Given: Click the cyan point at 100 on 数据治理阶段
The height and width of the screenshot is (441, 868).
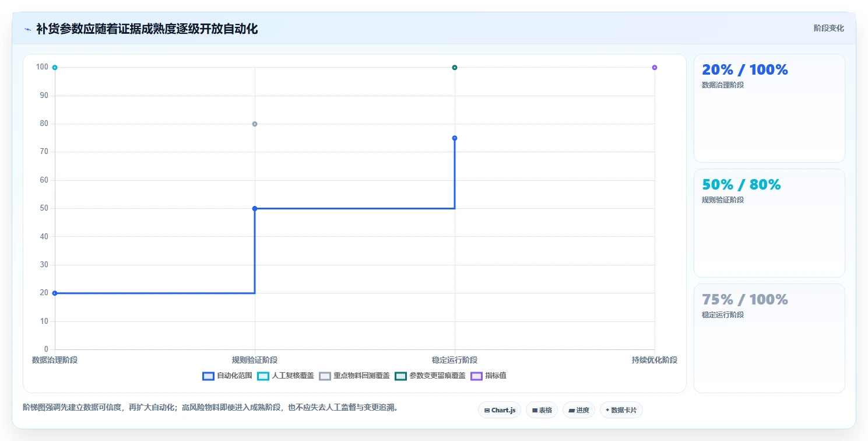Looking at the screenshot, I should (55, 67).
